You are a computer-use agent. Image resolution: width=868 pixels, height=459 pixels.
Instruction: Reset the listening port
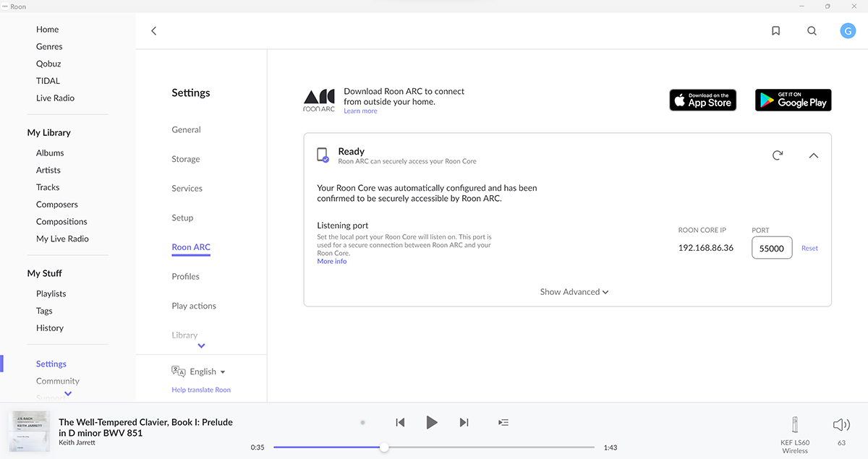point(809,248)
